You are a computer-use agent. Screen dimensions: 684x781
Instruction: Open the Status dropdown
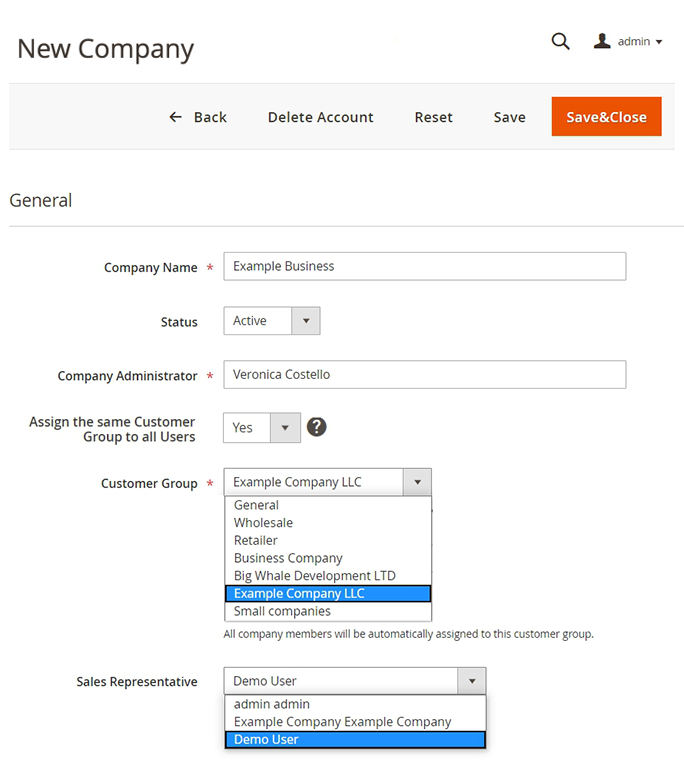pos(305,321)
